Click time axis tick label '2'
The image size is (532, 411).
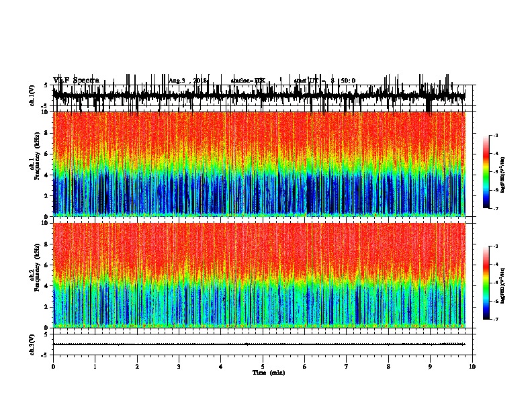pyautogui.click(x=137, y=367)
